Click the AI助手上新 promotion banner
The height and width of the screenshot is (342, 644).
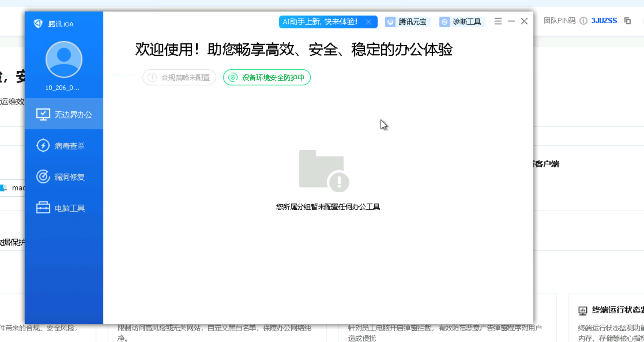320,22
